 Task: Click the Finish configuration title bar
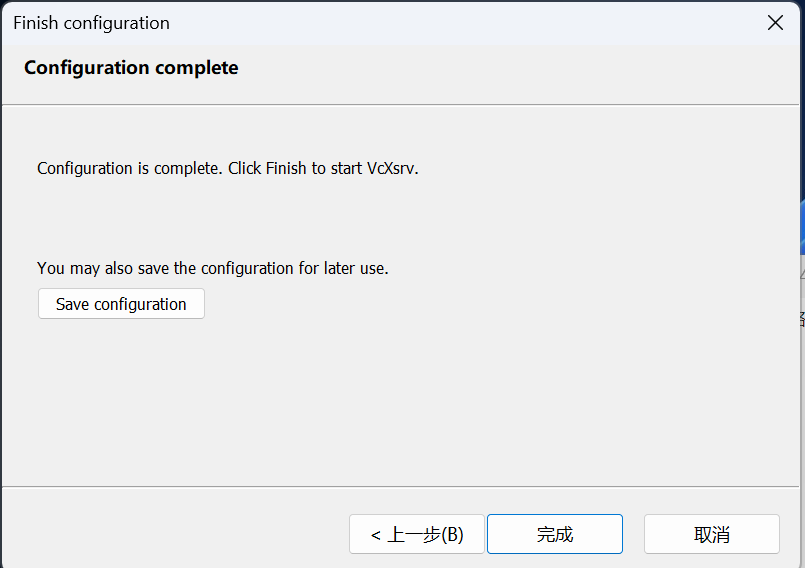coord(400,23)
